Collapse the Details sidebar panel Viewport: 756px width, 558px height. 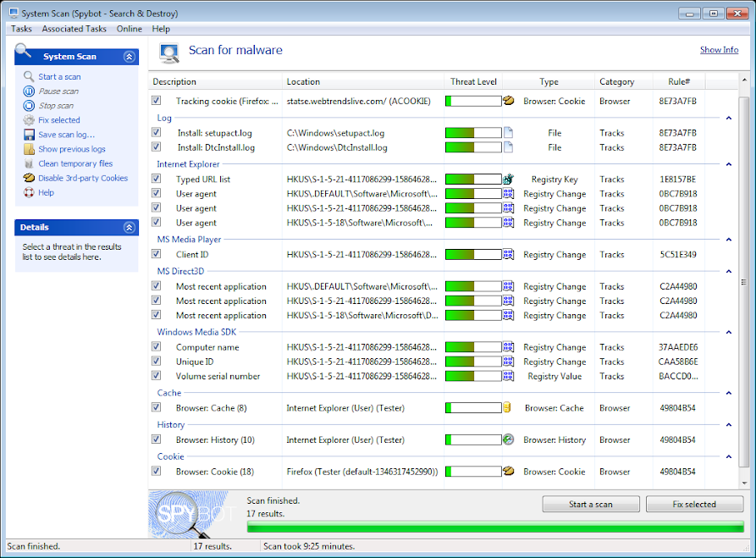(130, 228)
